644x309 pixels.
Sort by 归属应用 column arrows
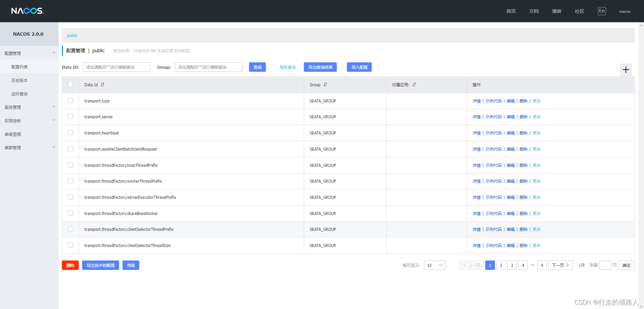pos(414,85)
